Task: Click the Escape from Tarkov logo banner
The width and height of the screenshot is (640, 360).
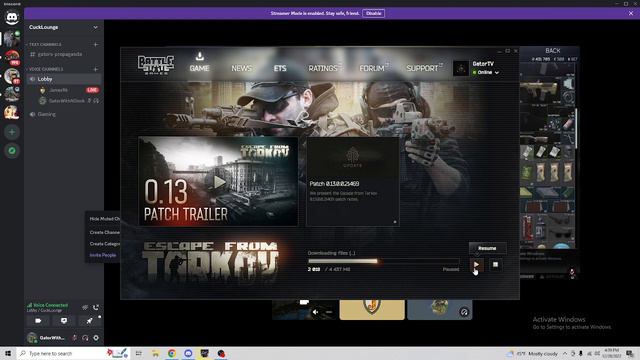Action: click(x=210, y=262)
